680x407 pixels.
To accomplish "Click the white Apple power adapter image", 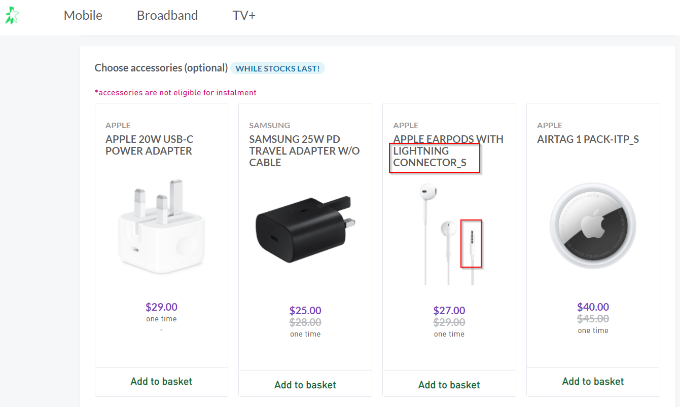I will point(161,226).
